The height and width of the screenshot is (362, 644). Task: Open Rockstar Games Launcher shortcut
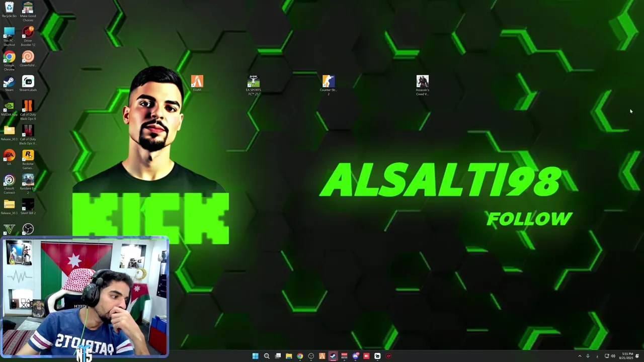(x=28, y=159)
